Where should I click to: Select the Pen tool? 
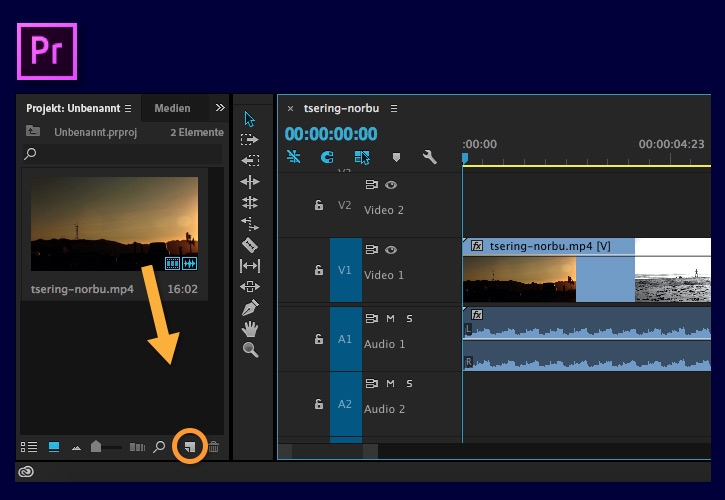coord(250,308)
